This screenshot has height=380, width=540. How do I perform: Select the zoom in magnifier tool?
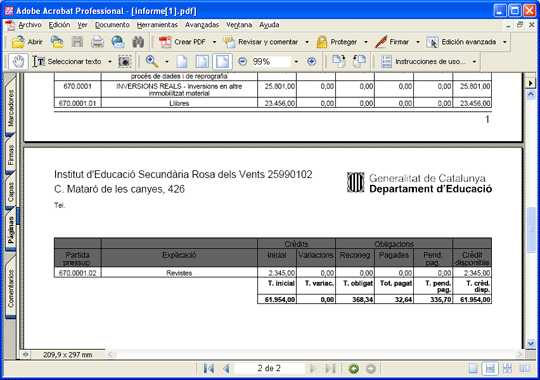pos(152,62)
